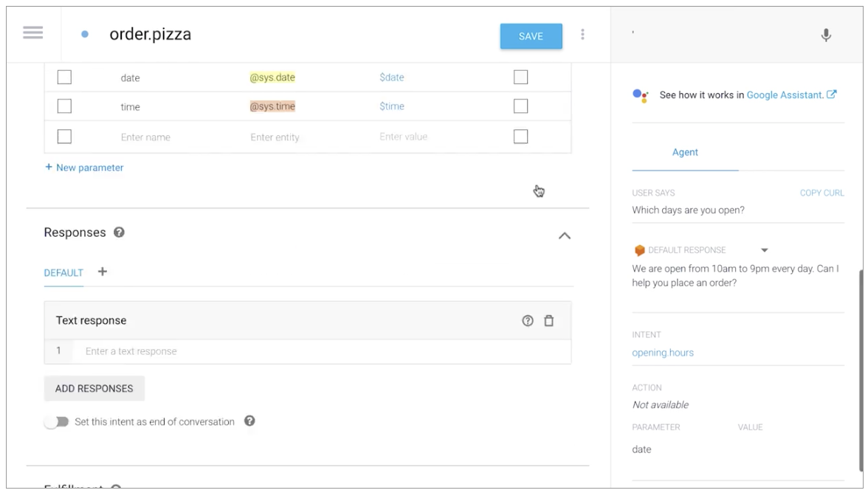Select the DEFAULT responses tab
Viewport: 868px width, 493px height.
[x=63, y=272]
